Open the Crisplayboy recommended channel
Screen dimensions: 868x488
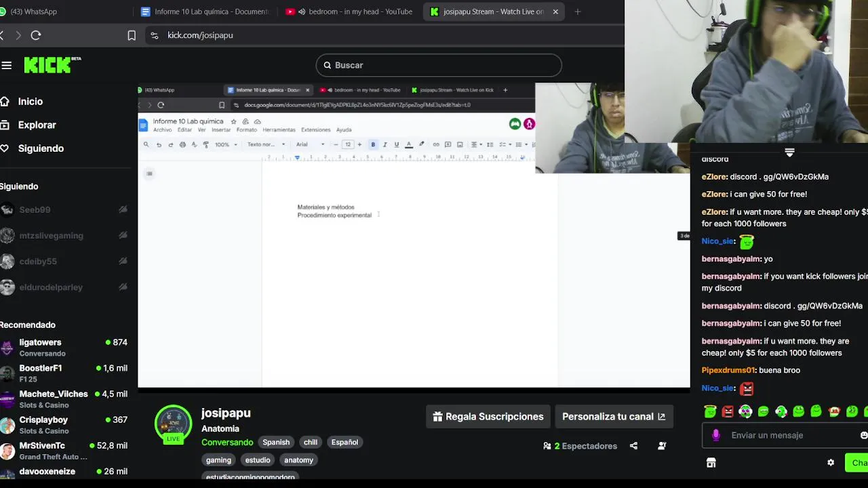pyautogui.click(x=65, y=425)
